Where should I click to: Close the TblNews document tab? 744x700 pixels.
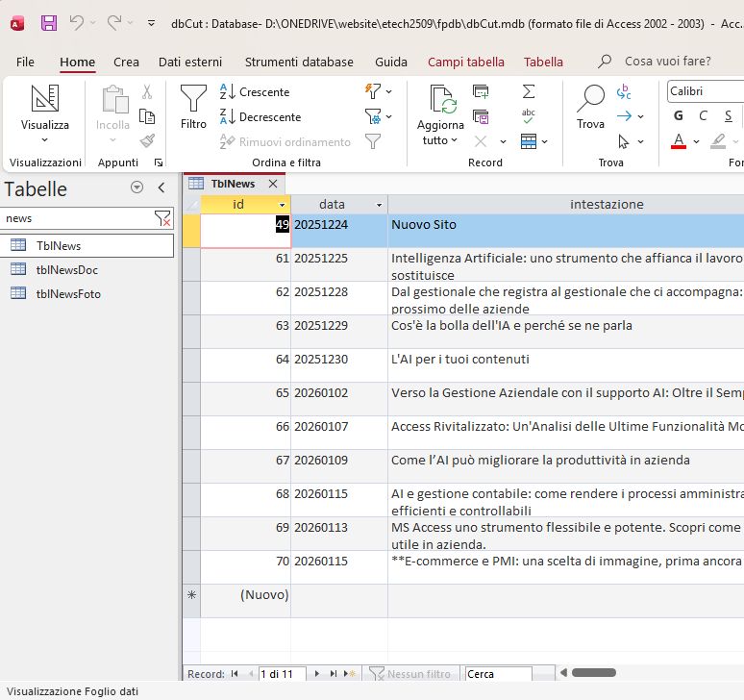tap(273, 184)
